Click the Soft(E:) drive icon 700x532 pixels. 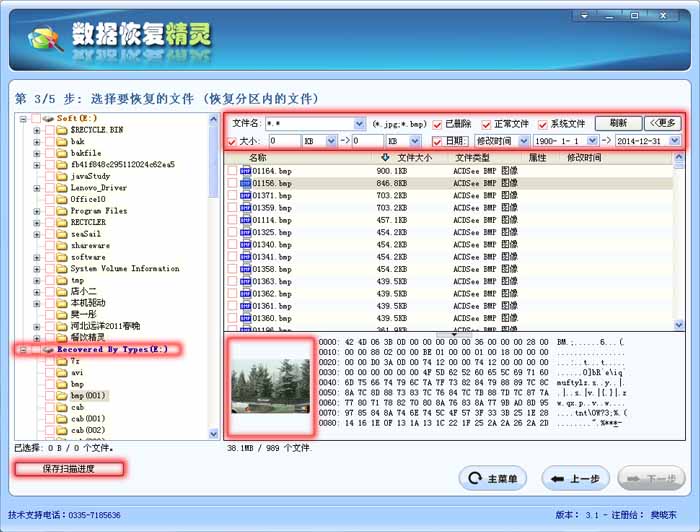48,118
